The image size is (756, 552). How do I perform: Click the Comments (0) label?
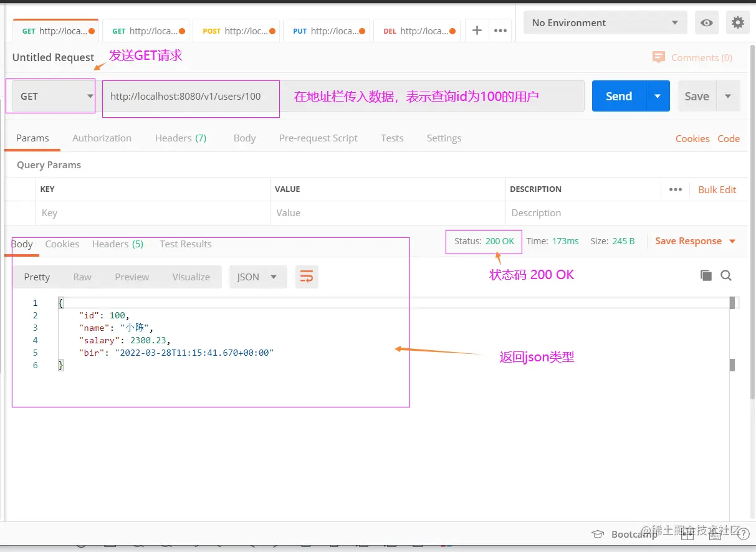(701, 57)
